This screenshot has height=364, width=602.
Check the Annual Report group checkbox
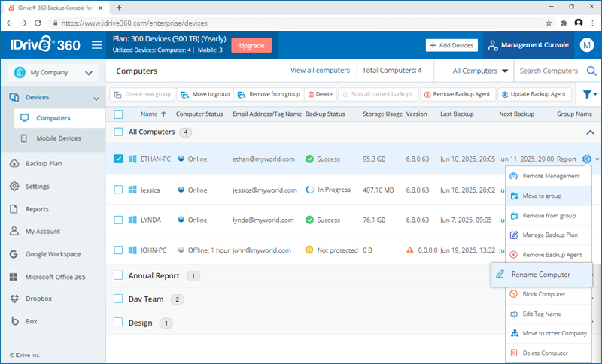[118, 276]
